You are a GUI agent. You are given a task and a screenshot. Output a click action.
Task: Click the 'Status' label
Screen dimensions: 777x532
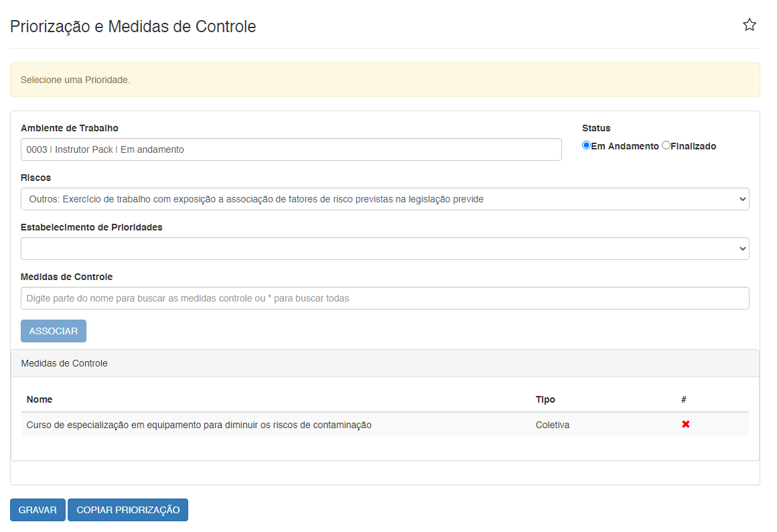pyautogui.click(x=596, y=128)
